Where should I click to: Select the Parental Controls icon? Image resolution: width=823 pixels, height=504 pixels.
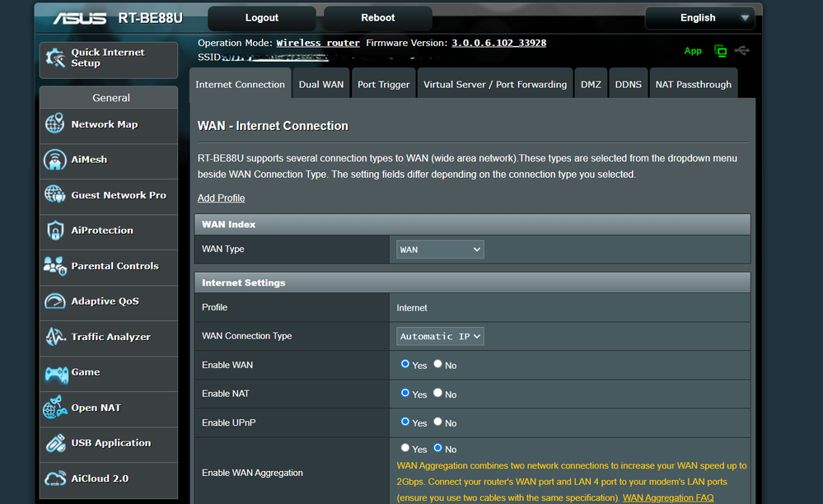point(55,266)
